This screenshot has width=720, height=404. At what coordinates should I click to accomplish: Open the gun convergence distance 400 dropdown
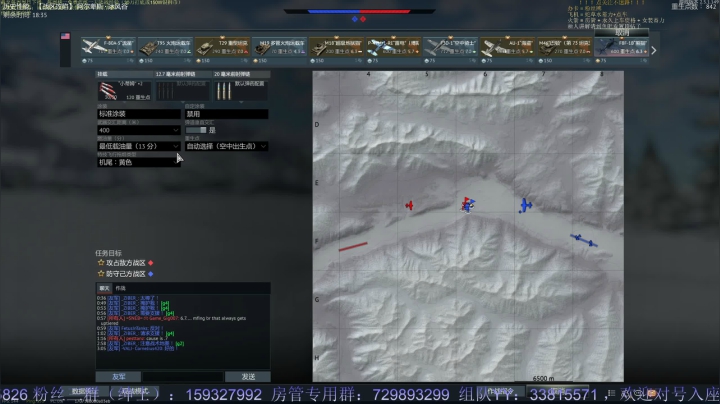click(x=139, y=130)
